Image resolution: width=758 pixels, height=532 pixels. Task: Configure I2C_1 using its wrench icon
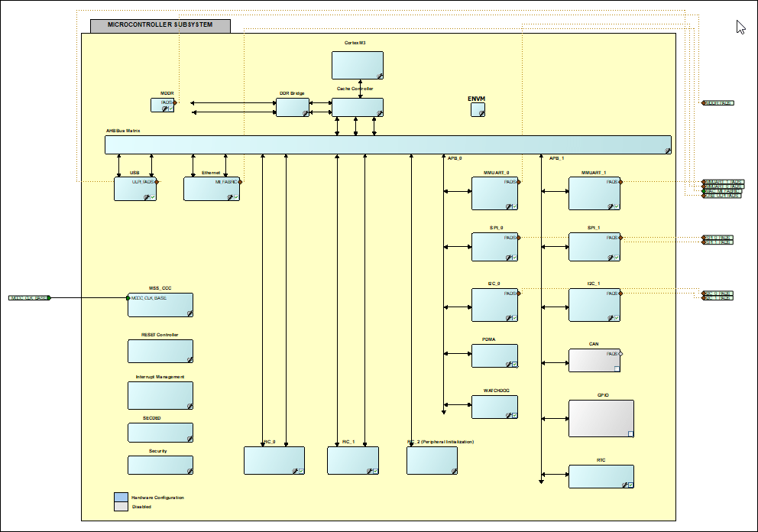coord(610,316)
